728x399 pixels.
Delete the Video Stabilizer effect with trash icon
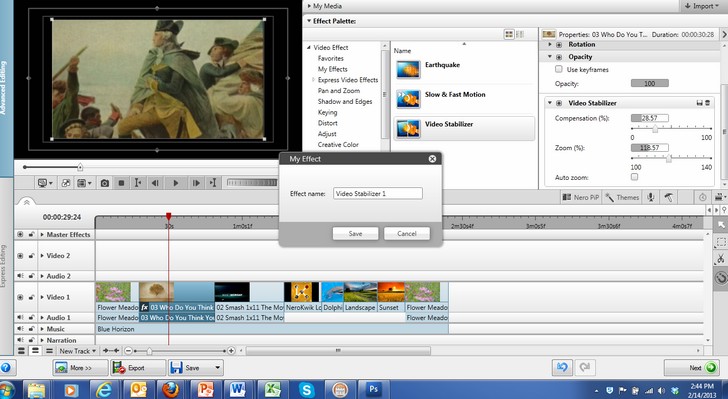coord(708,103)
